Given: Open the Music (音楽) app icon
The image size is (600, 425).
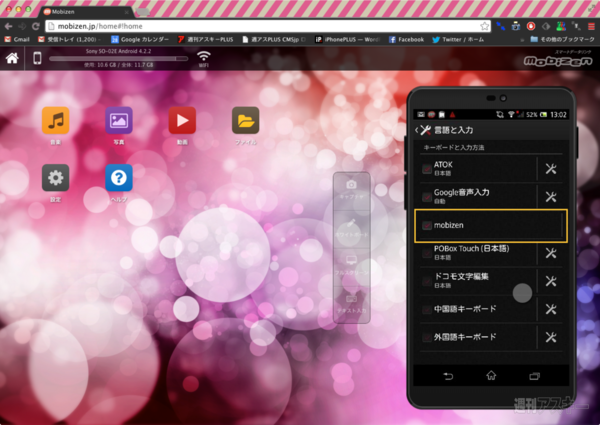Looking at the screenshot, I should (x=55, y=120).
